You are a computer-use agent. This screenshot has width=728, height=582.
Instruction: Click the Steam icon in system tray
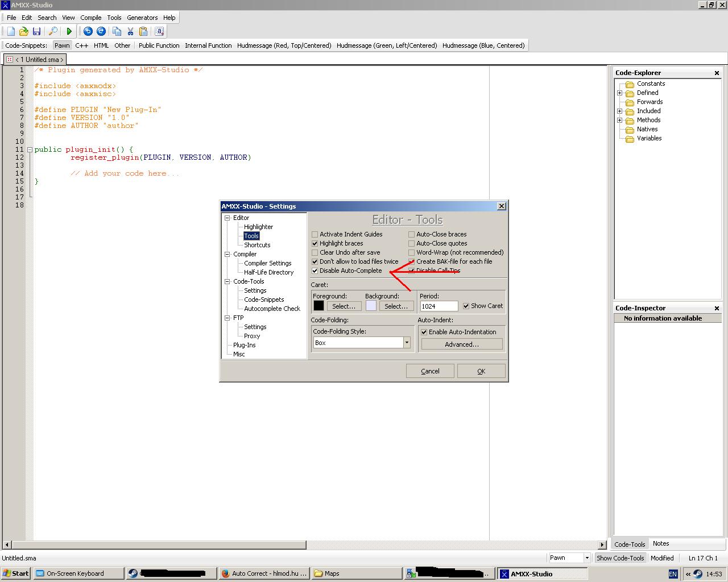coord(698,574)
